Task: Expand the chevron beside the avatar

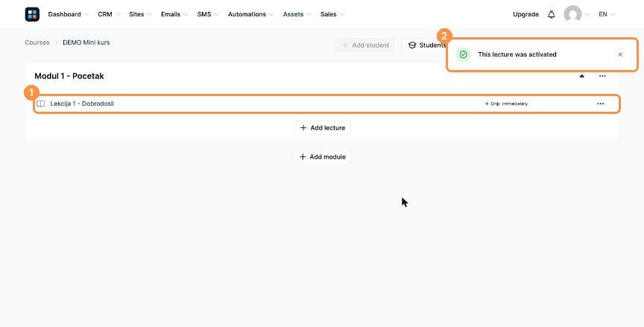Action: [587, 14]
